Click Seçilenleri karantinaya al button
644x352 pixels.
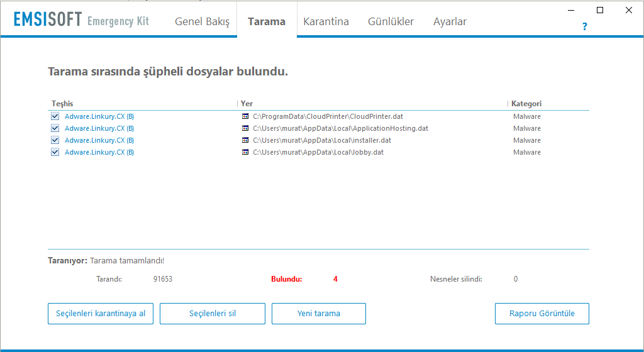101,314
